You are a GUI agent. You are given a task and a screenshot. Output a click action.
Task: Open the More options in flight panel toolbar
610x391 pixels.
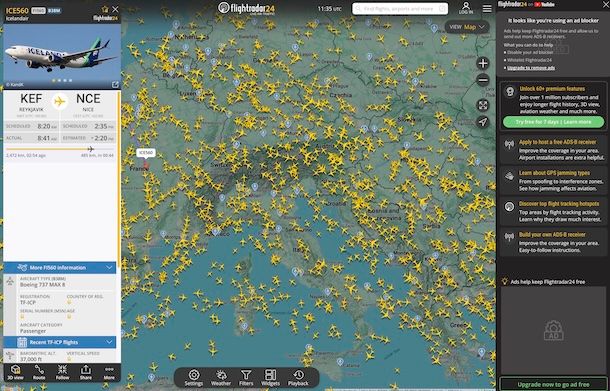(109, 372)
